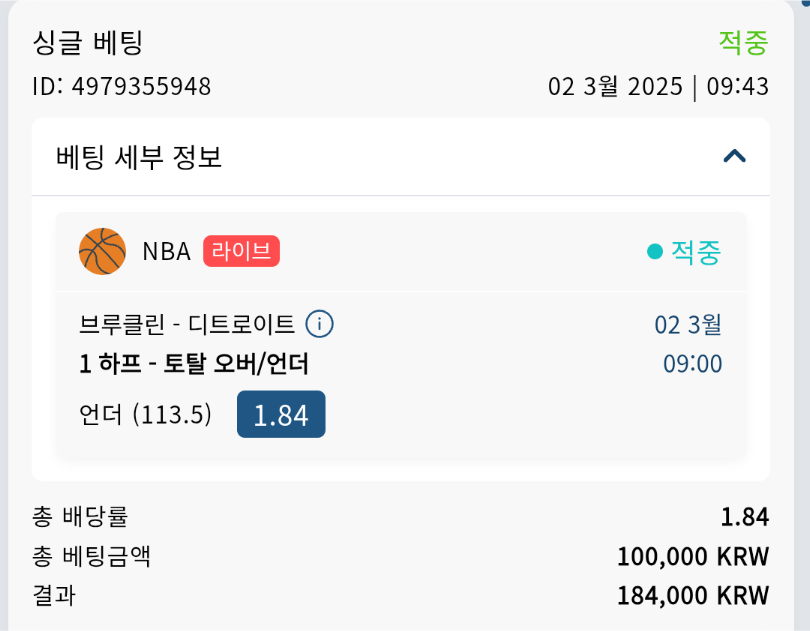Image resolution: width=810 pixels, height=631 pixels.
Task: Click the bet timestamp 02 3월 2025 | 09:43
Action: tap(658, 87)
